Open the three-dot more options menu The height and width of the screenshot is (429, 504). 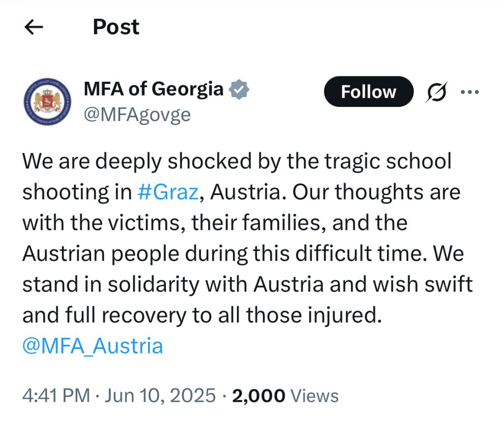470,92
